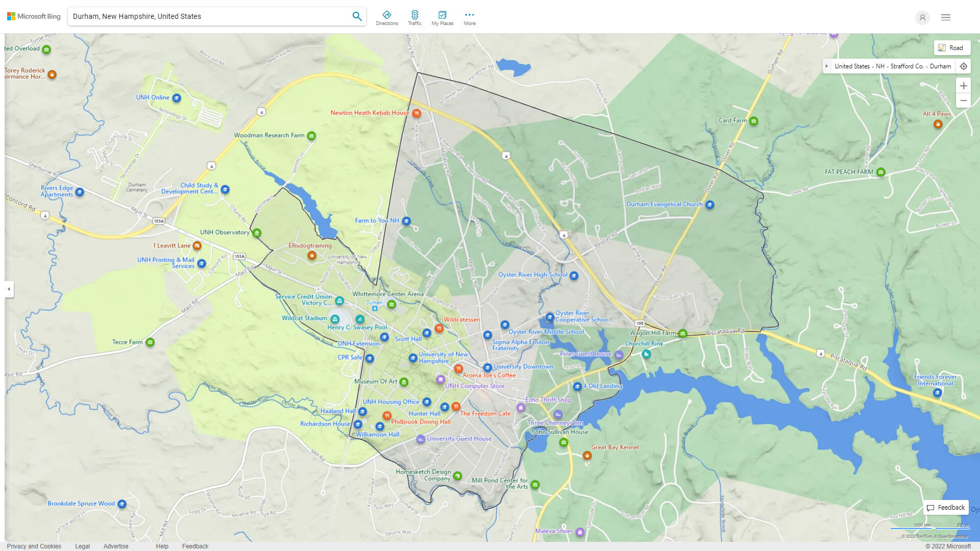Expand the collapsed left side panel
The width and height of the screenshot is (980, 551).
pos(8,290)
